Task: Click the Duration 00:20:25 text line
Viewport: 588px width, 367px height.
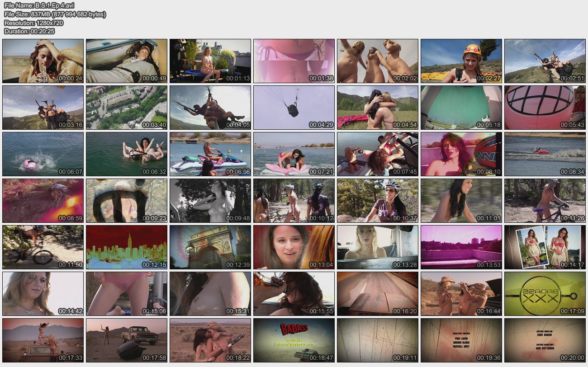Action: coord(29,31)
